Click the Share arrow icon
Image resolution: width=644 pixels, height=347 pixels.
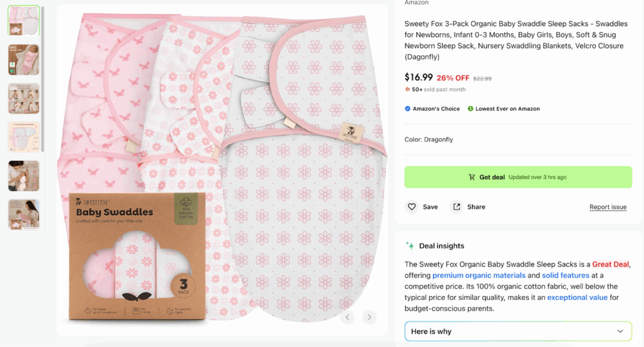[457, 207]
